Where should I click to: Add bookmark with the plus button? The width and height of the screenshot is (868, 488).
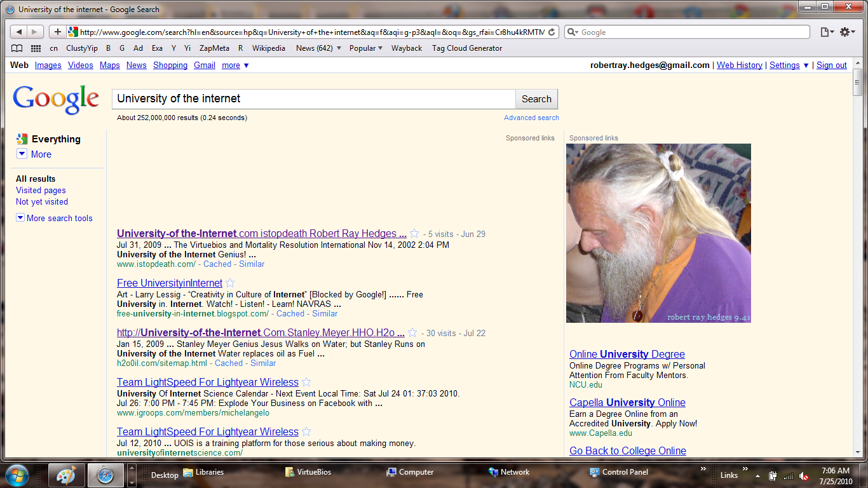57,32
